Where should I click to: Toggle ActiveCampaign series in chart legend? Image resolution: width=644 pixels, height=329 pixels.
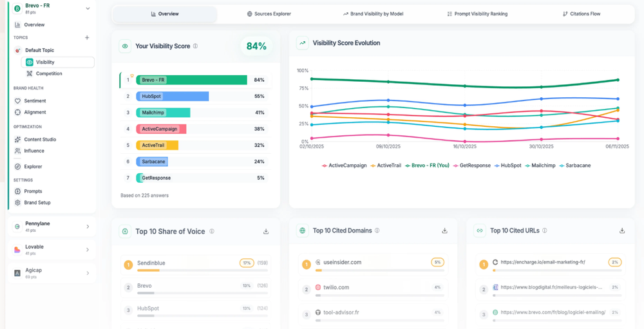pyautogui.click(x=344, y=165)
